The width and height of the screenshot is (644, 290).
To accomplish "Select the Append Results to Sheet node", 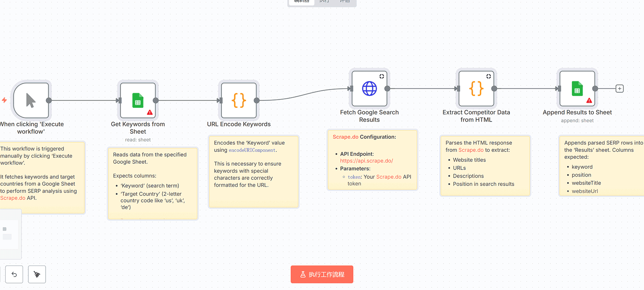I will pyautogui.click(x=577, y=89).
